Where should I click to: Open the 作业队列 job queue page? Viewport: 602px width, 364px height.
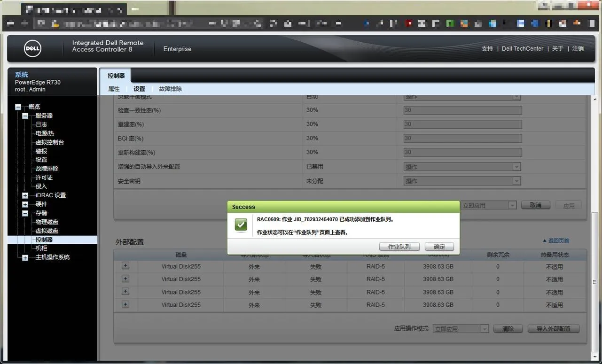pos(399,247)
